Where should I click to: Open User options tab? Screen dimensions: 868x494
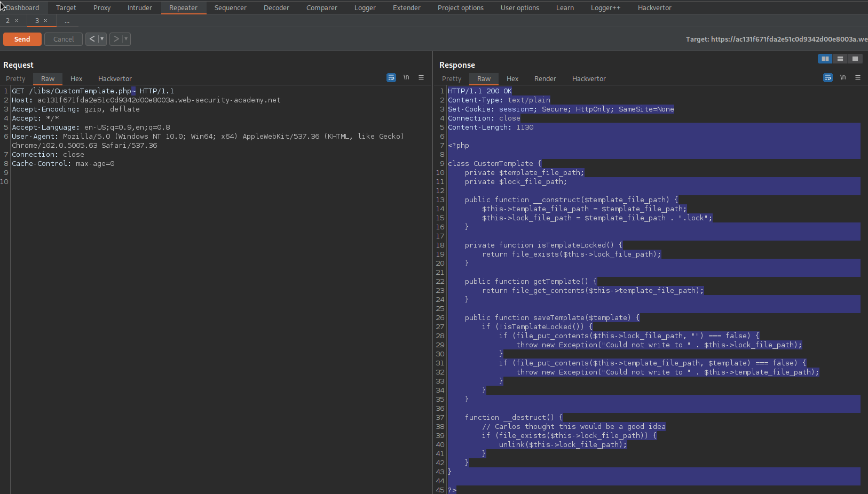click(520, 7)
